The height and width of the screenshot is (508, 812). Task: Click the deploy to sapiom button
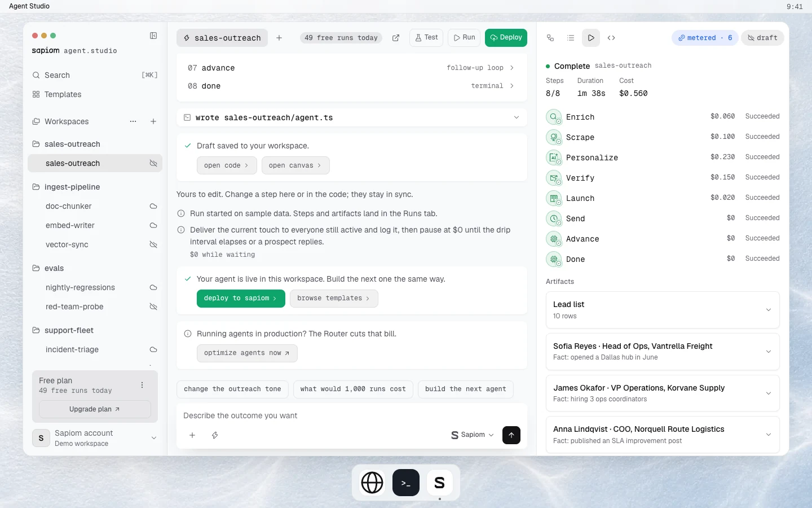[241, 299]
